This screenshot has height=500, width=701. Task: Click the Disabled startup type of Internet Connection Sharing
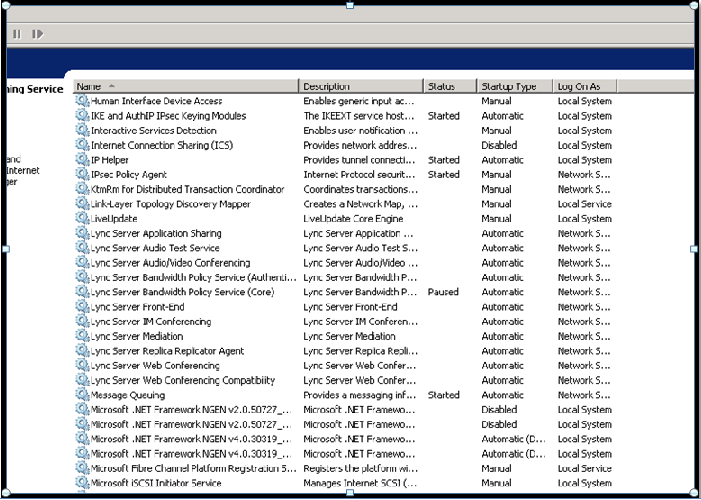click(x=499, y=145)
